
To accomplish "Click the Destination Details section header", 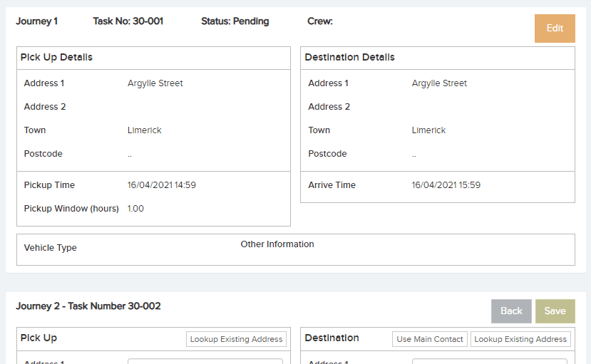I will [349, 57].
